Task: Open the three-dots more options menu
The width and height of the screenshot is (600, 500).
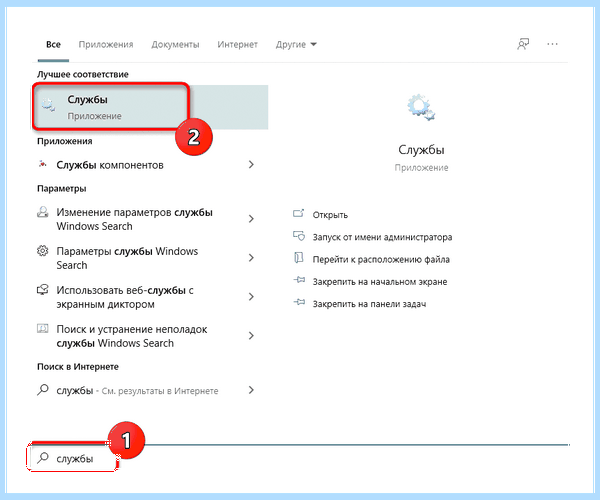Action: [x=552, y=44]
